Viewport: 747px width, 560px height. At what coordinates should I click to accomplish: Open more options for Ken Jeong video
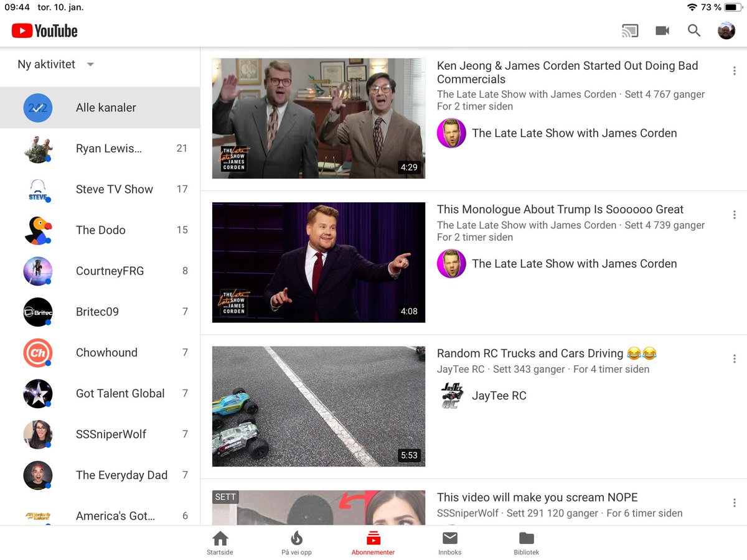tap(735, 71)
